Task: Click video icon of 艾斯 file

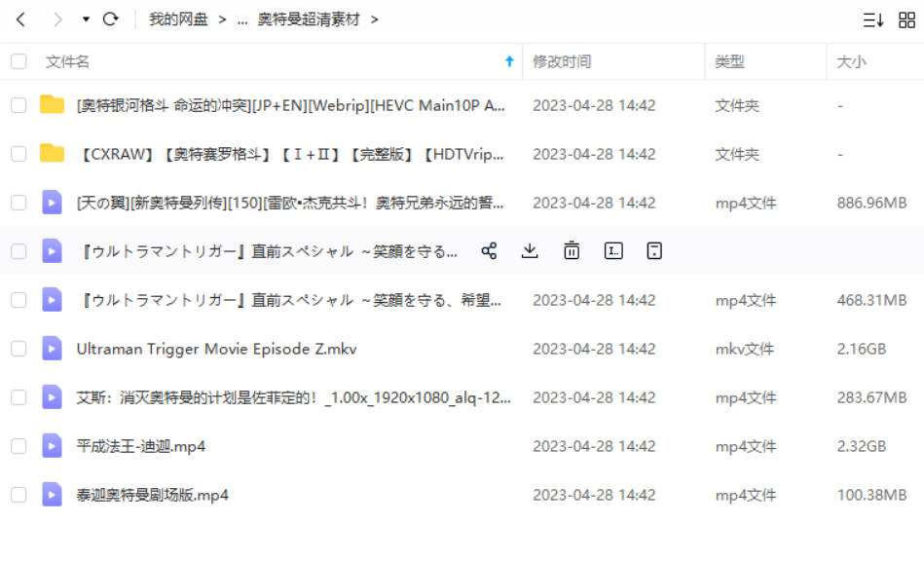Action: pos(52,396)
